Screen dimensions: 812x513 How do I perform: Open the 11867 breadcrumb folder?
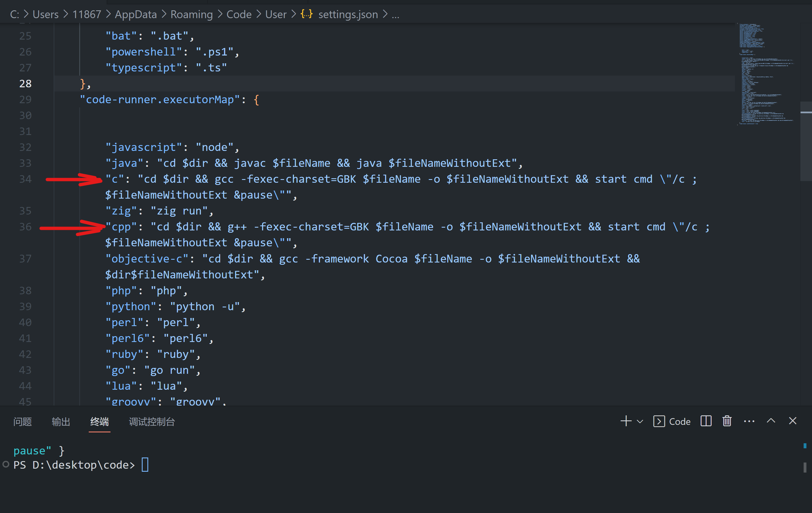click(x=87, y=15)
